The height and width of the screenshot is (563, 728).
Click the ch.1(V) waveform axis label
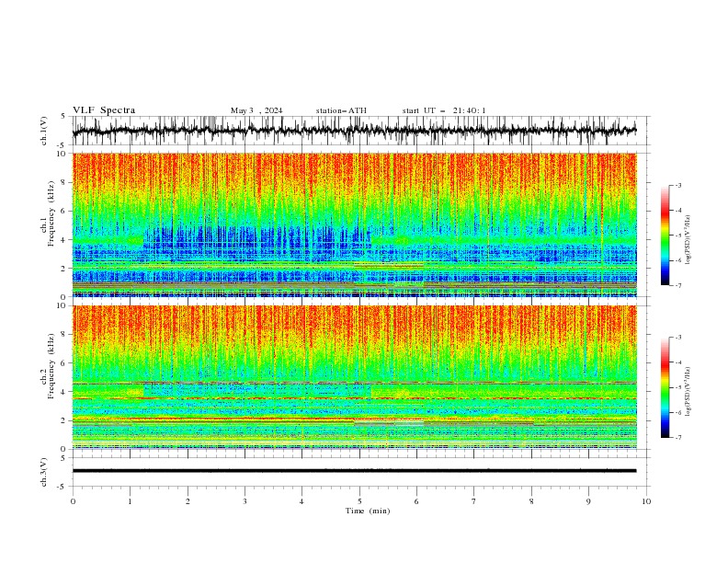pyautogui.click(x=44, y=131)
